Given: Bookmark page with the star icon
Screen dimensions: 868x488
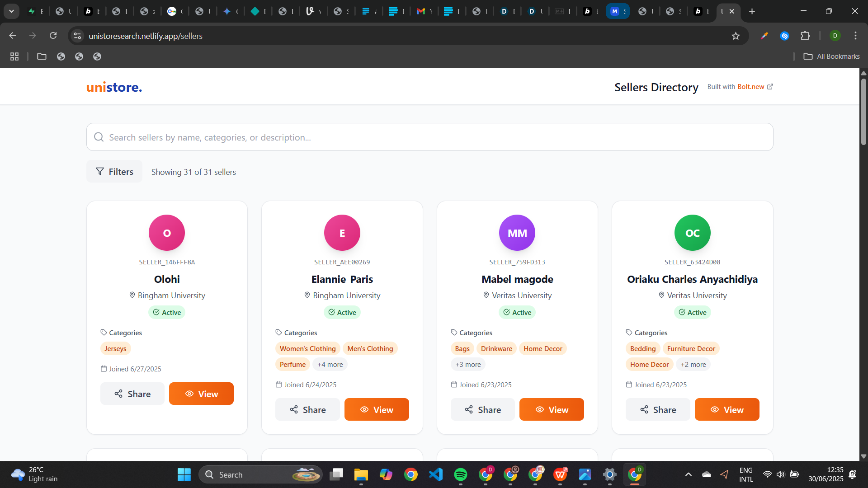Looking at the screenshot, I should [x=736, y=36].
